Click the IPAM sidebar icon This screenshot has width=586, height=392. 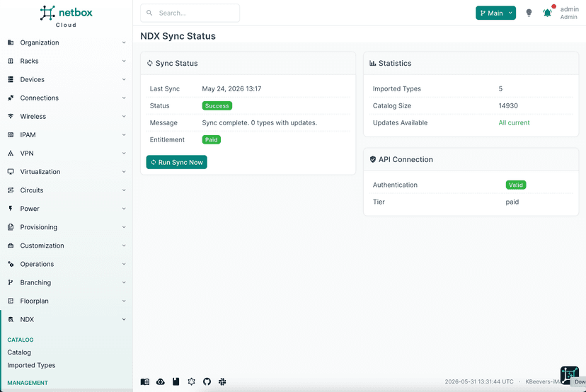coord(11,134)
